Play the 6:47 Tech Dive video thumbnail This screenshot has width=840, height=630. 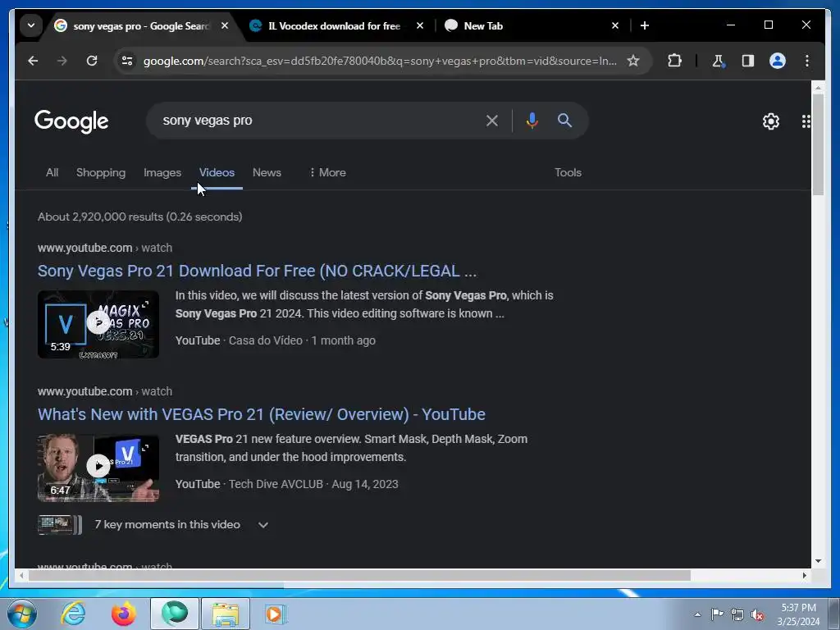tap(98, 468)
